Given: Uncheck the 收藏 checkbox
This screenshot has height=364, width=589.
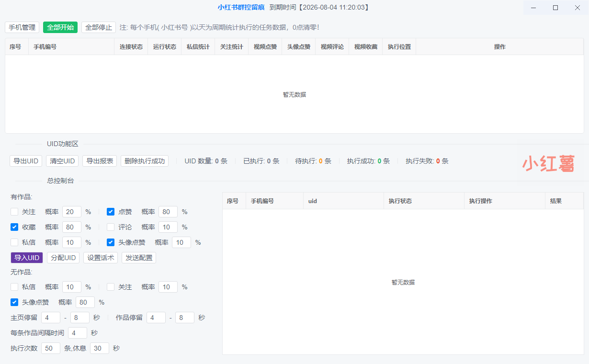Looking at the screenshot, I should pos(14,227).
